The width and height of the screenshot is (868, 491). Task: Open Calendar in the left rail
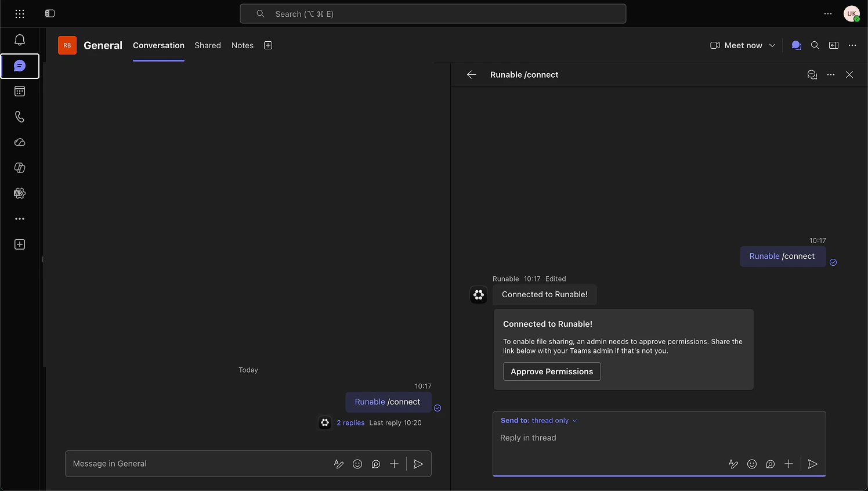[x=20, y=91]
